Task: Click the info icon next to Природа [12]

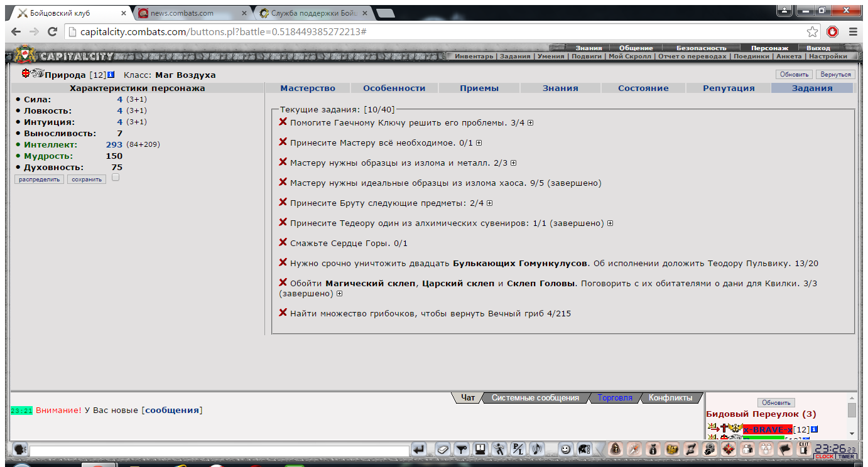Action: coord(111,75)
